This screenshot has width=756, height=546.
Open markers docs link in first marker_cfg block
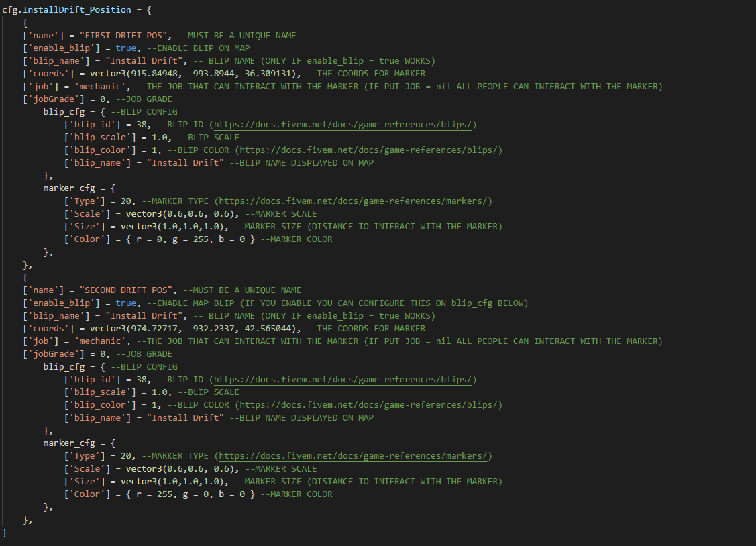coord(355,201)
